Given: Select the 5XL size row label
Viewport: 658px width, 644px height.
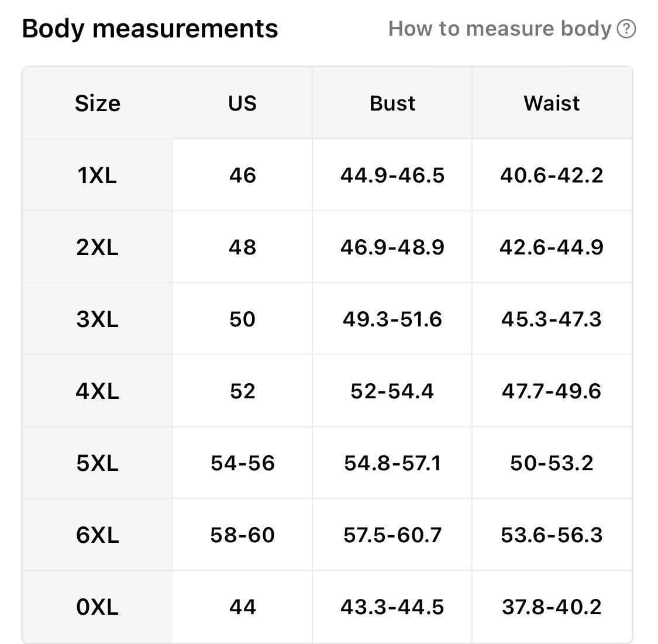Looking at the screenshot, I should [x=97, y=463].
